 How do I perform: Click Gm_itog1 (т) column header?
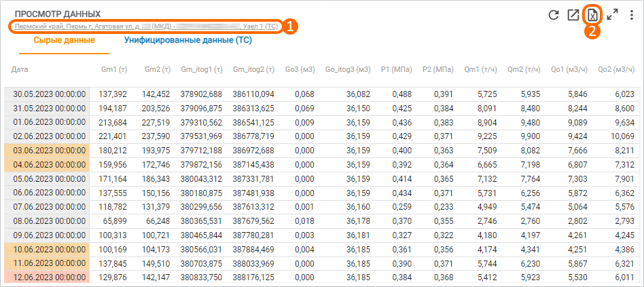[202, 70]
